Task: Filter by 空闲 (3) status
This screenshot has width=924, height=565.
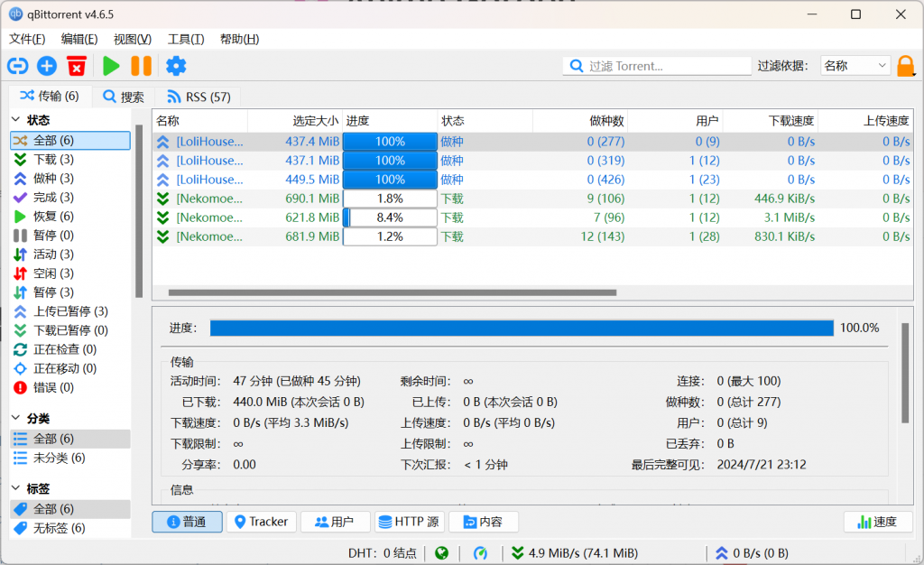Action: coord(70,273)
